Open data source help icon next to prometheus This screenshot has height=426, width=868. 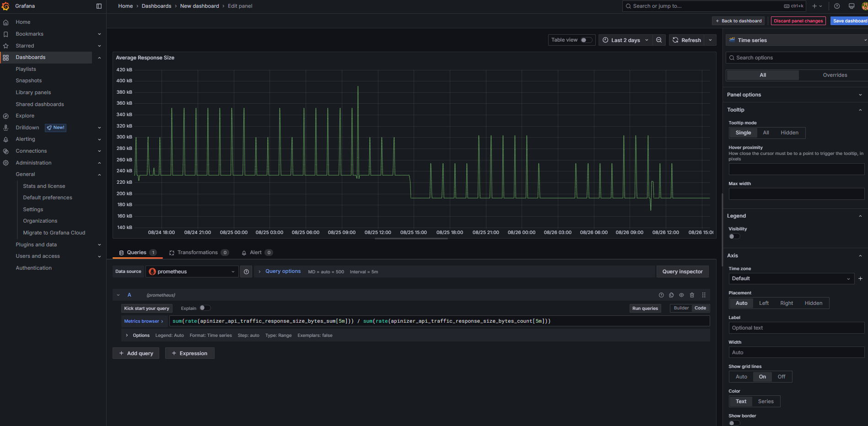(246, 272)
